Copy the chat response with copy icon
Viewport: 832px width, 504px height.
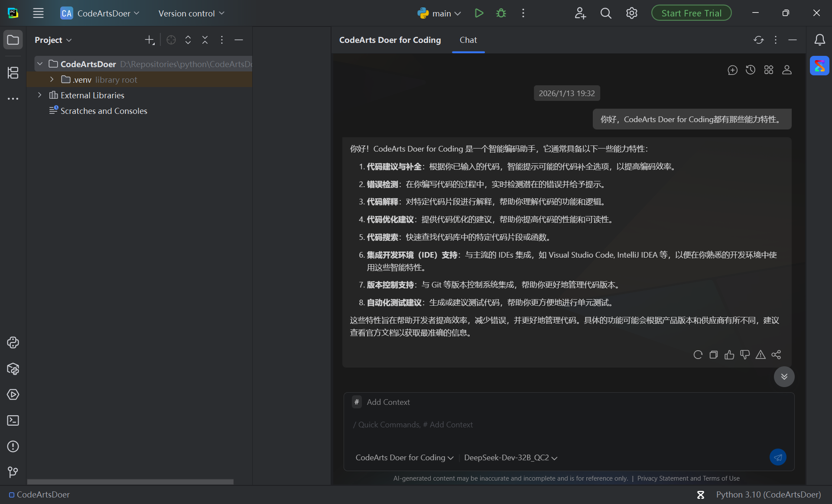point(714,355)
